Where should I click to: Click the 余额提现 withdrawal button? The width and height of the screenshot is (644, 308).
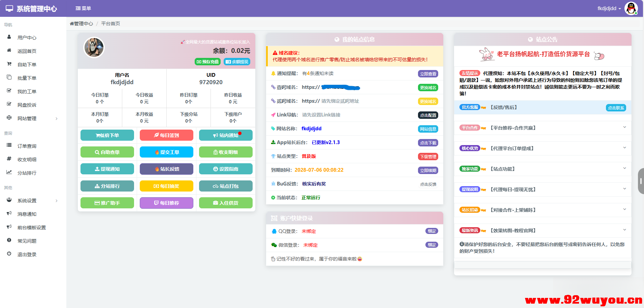coord(237,62)
